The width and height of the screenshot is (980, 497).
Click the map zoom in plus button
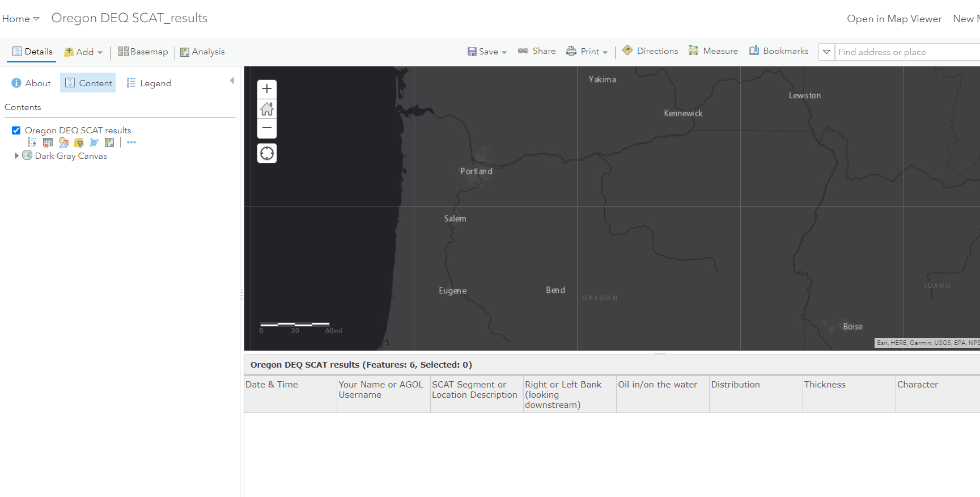click(267, 89)
